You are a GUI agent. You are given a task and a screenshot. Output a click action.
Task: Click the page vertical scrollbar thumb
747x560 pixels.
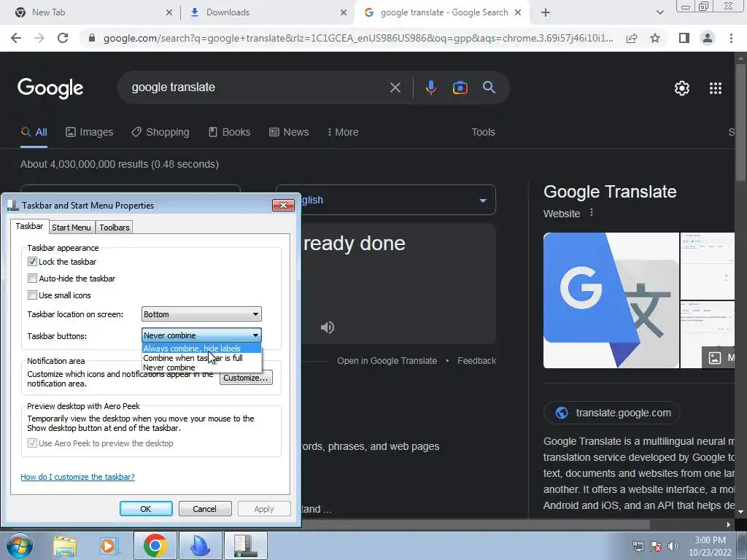coord(741,122)
